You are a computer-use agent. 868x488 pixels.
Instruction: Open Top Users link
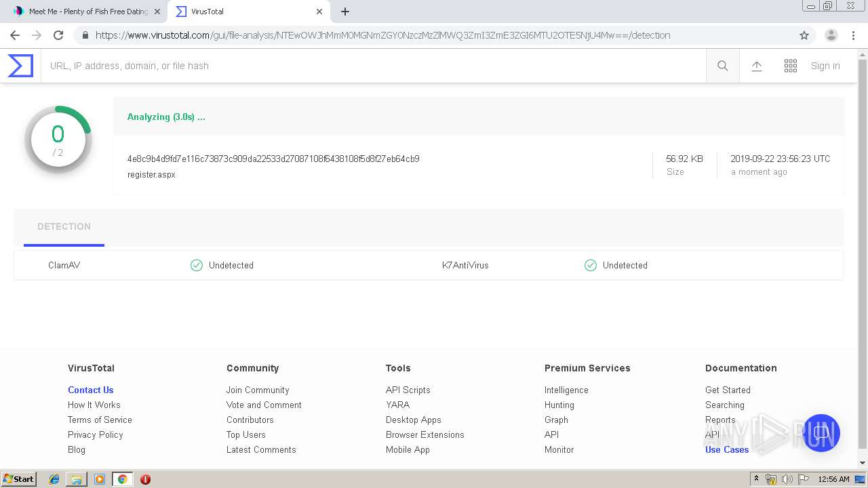coord(245,434)
